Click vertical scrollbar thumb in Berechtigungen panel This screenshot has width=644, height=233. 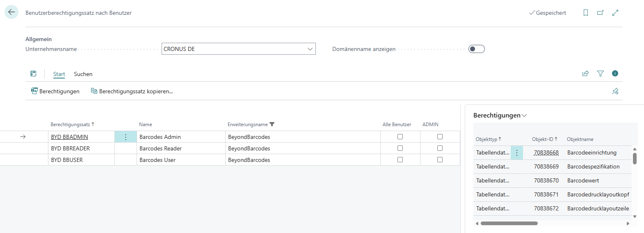635,158
